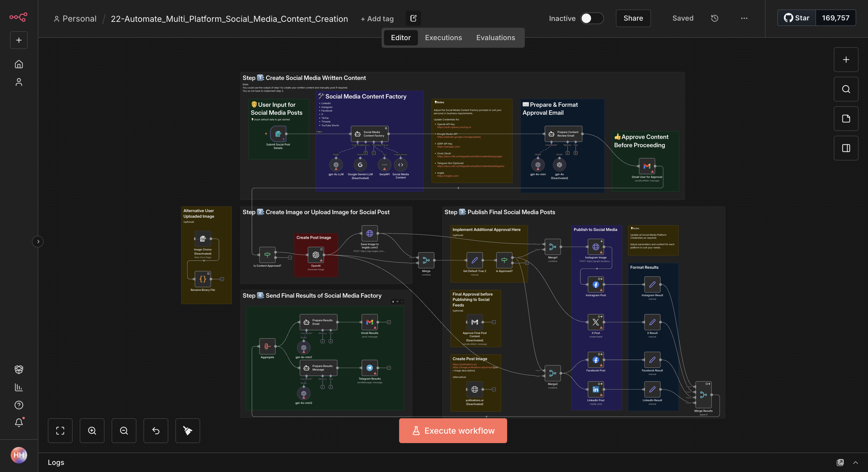Open the more options (...) menu
868x472 pixels.
pyautogui.click(x=744, y=18)
